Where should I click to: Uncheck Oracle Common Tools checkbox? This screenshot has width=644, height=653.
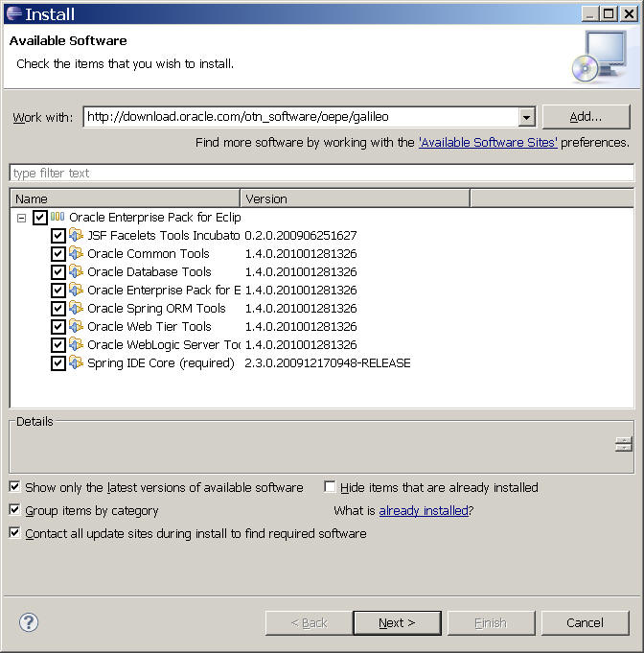(58, 253)
